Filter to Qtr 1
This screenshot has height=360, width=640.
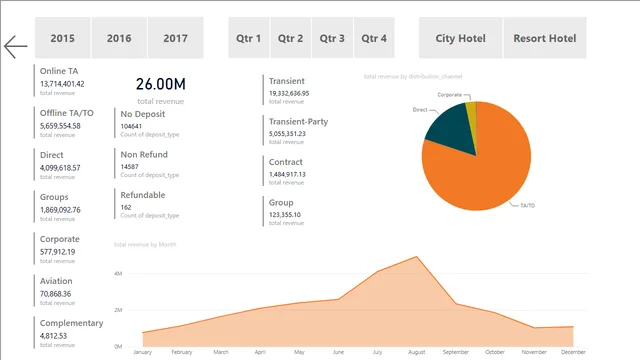tap(249, 38)
